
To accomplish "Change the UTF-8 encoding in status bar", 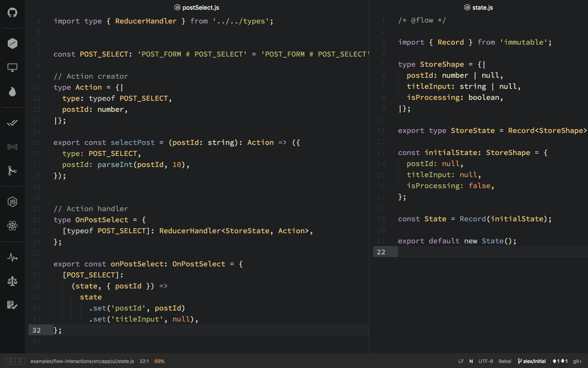I will 486,361.
